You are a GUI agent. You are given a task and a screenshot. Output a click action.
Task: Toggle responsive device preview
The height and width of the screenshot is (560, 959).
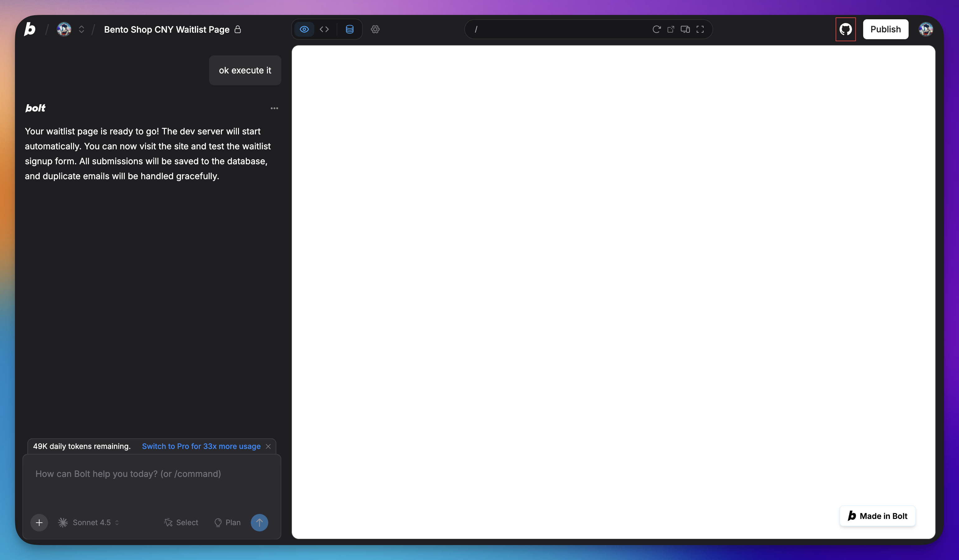click(685, 29)
